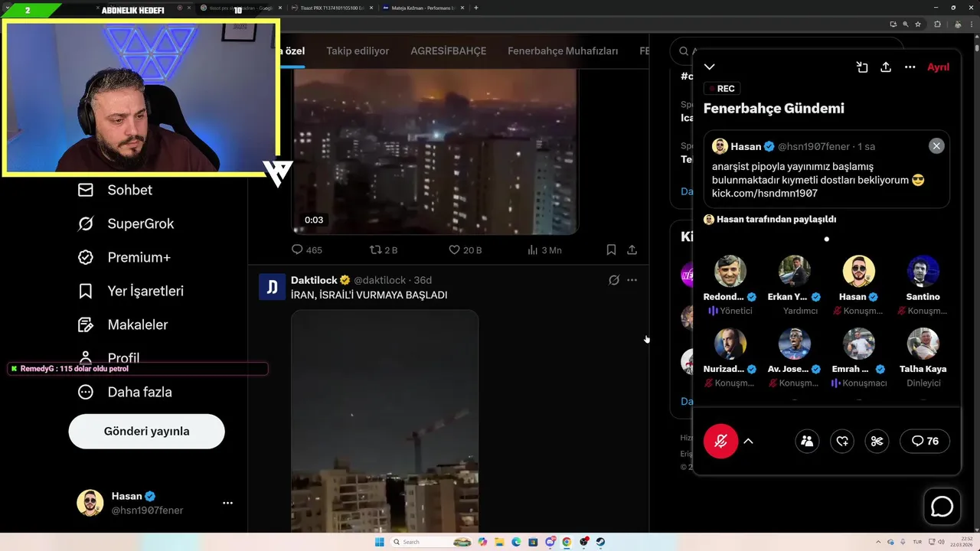Open Sohbet in the left sidebar
The image size is (980, 551).
tap(115, 190)
